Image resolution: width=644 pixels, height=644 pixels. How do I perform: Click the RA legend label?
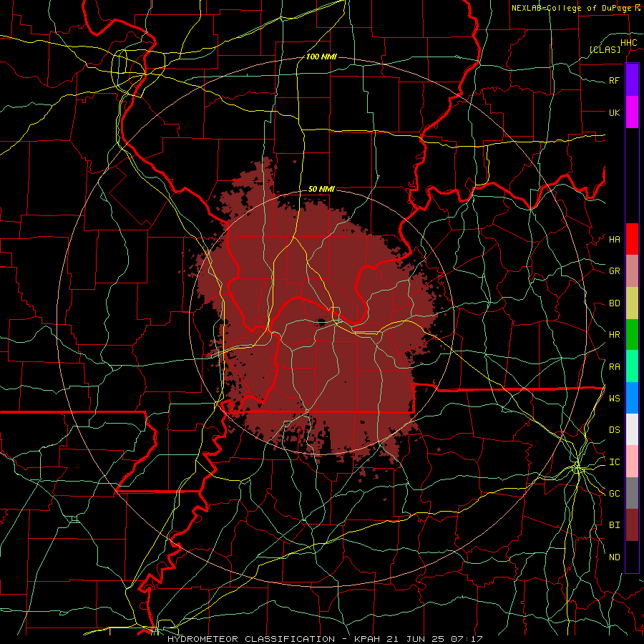pos(614,367)
